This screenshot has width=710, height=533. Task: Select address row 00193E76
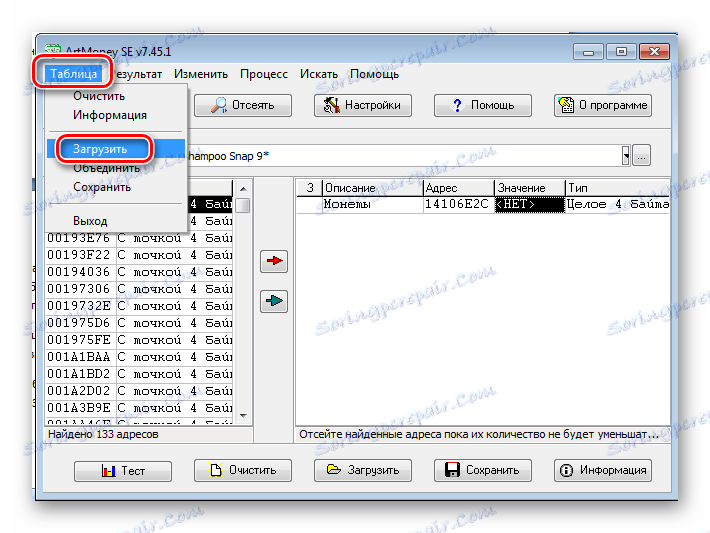click(x=139, y=238)
